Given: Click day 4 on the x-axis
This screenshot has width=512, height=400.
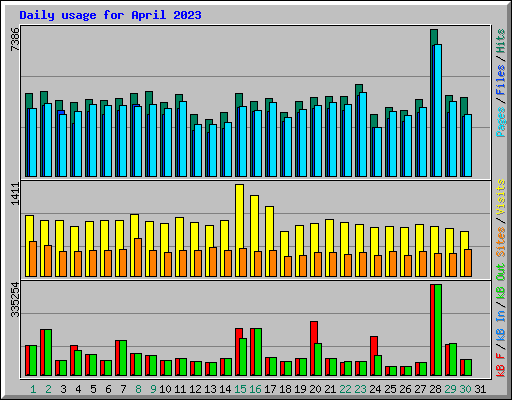Looking at the screenshot, I should 78,389.
